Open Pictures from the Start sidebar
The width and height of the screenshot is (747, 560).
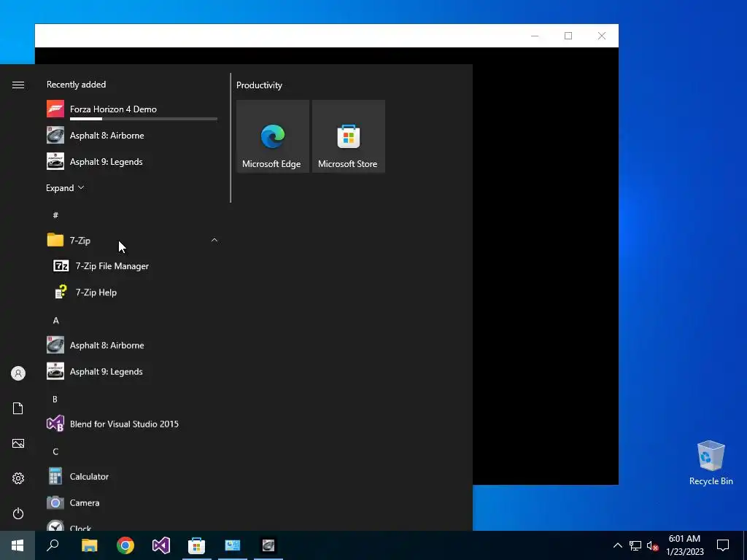tap(18, 443)
